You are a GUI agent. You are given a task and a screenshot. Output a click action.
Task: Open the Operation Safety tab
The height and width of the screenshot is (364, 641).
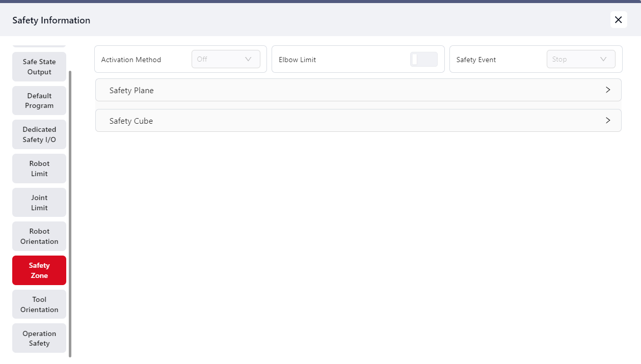(39, 339)
